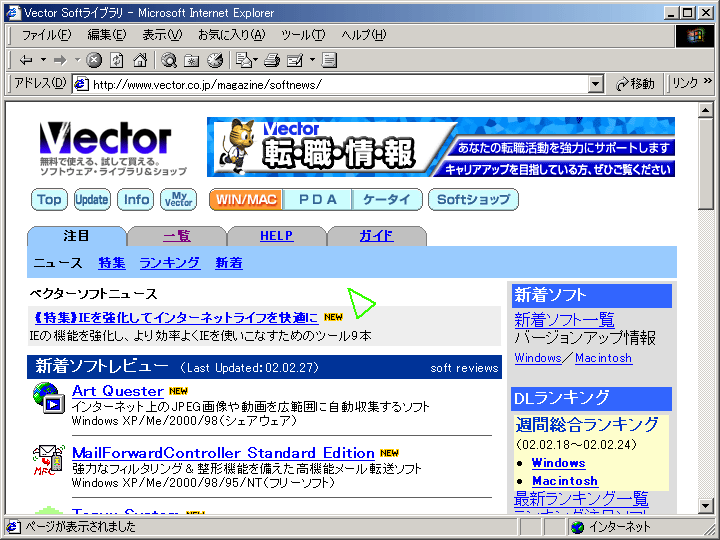Stop page loading with Stop icon
Viewport: 720px width, 540px height.
(94, 60)
